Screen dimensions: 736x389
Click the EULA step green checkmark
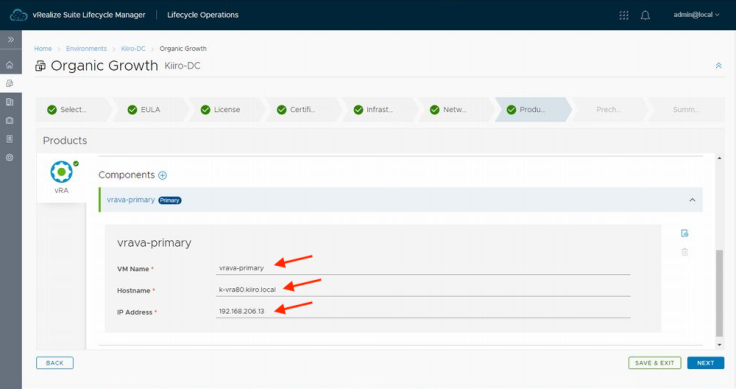[132, 110]
